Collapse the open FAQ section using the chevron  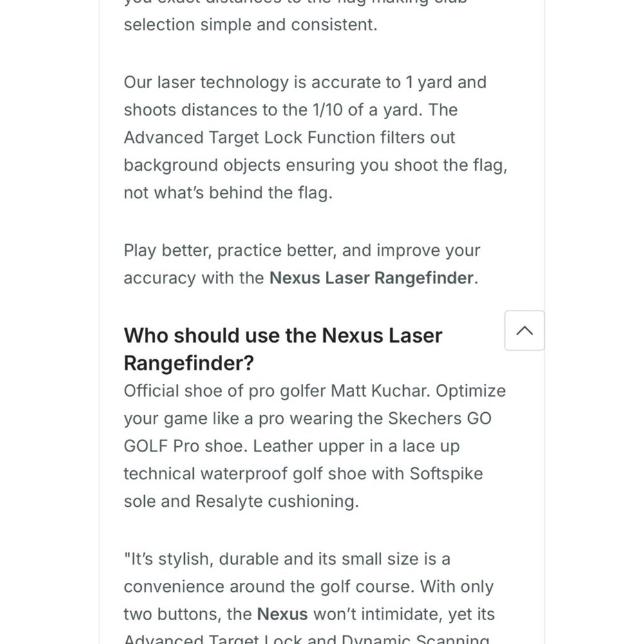click(524, 330)
